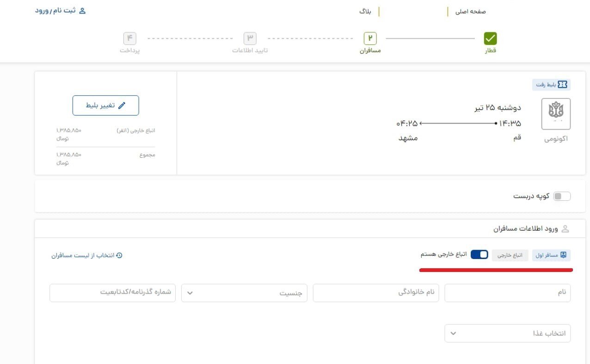Click the history icon beside انتخاب از لیست مسافران

(120, 254)
